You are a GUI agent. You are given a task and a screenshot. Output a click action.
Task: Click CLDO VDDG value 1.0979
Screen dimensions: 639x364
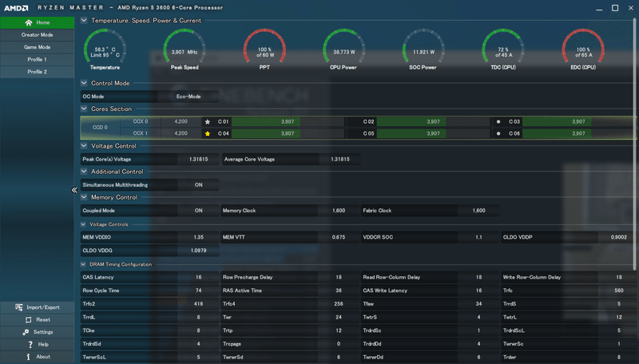click(x=198, y=251)
